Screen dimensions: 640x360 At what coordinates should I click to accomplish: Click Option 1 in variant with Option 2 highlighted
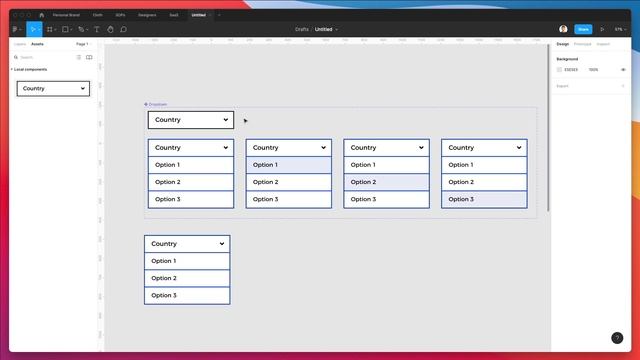387,165
